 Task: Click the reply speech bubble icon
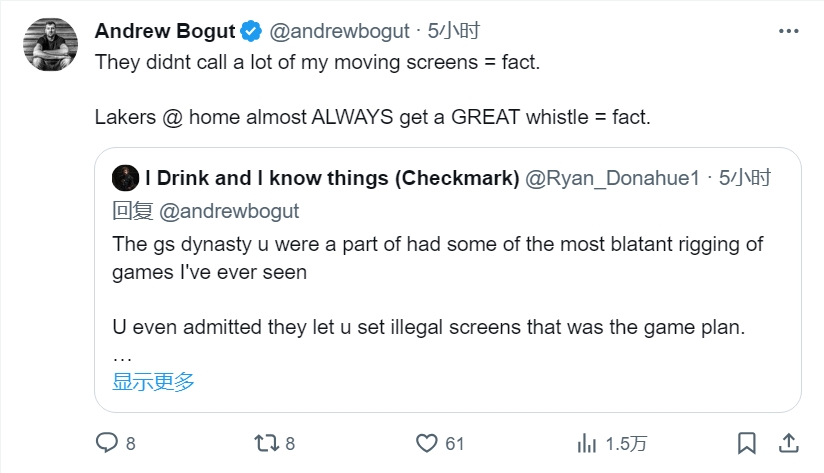(107, 442)
